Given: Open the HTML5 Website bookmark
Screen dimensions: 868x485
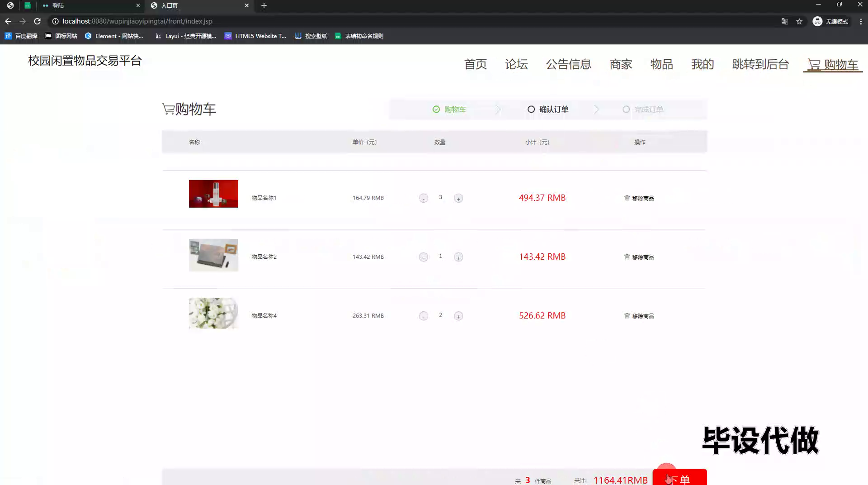Looking at the screenshot, I should (255, 36).
